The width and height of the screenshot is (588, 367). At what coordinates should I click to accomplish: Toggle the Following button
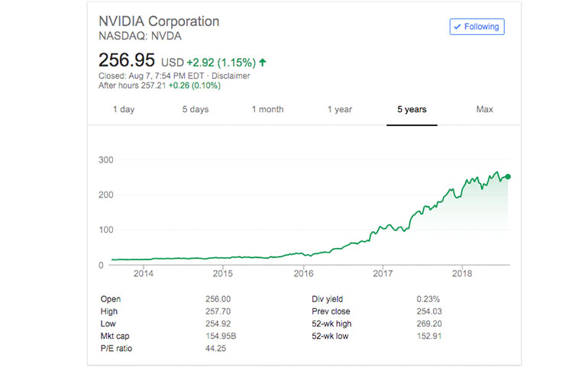pos(477,27)
